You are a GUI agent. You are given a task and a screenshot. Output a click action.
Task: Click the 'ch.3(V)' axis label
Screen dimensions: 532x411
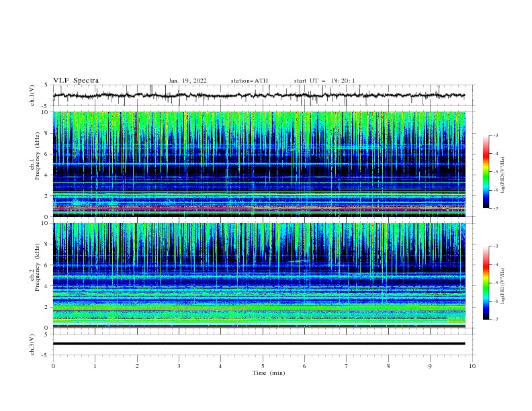pos(32,345)
